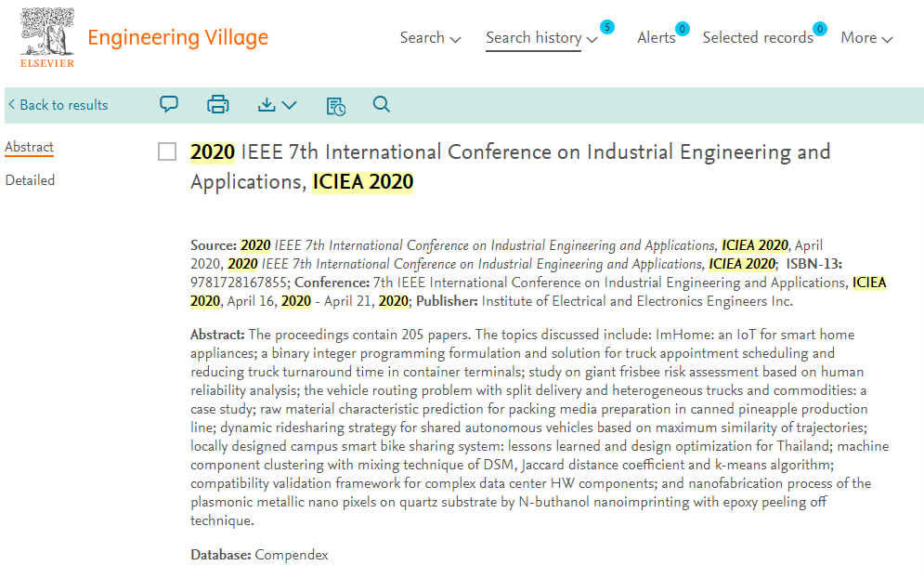Image resolution: width=924 pixels, height=579 pixels.
Task: Click the document with clock icon
Action: 335,106
